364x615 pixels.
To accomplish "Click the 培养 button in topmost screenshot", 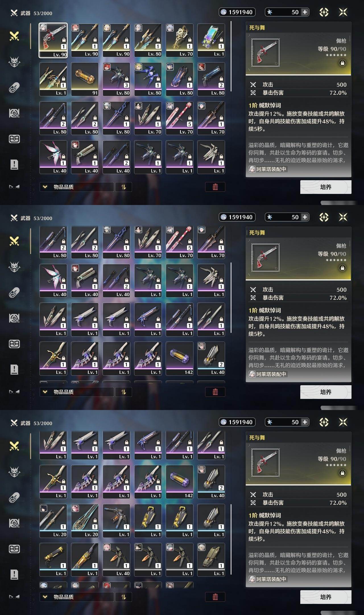I will pos(326,187).
